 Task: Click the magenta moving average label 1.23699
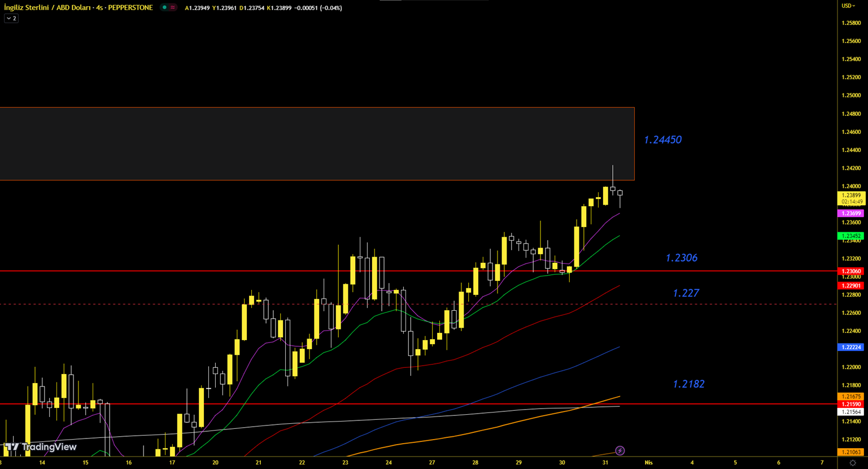[x=851, y=214]
